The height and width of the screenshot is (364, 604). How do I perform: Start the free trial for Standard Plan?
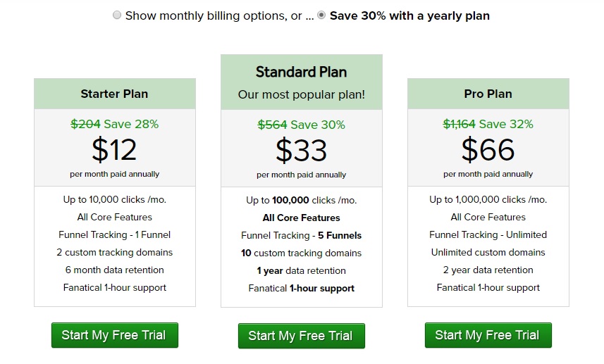tap(301, 336)
